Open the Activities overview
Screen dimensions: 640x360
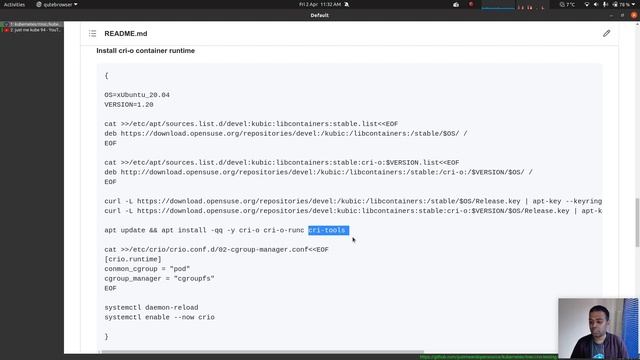click(x=14, y=4)
